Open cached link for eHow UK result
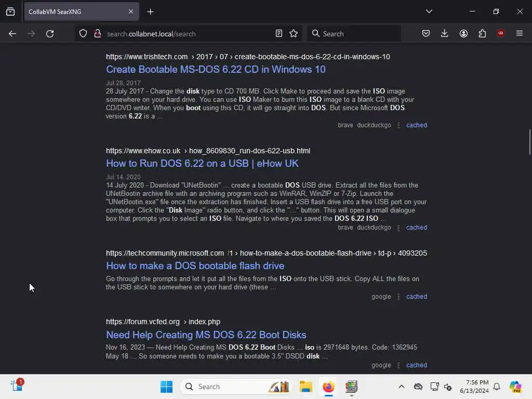This screenshot has height=399, width=532. (x=417, y=228)
